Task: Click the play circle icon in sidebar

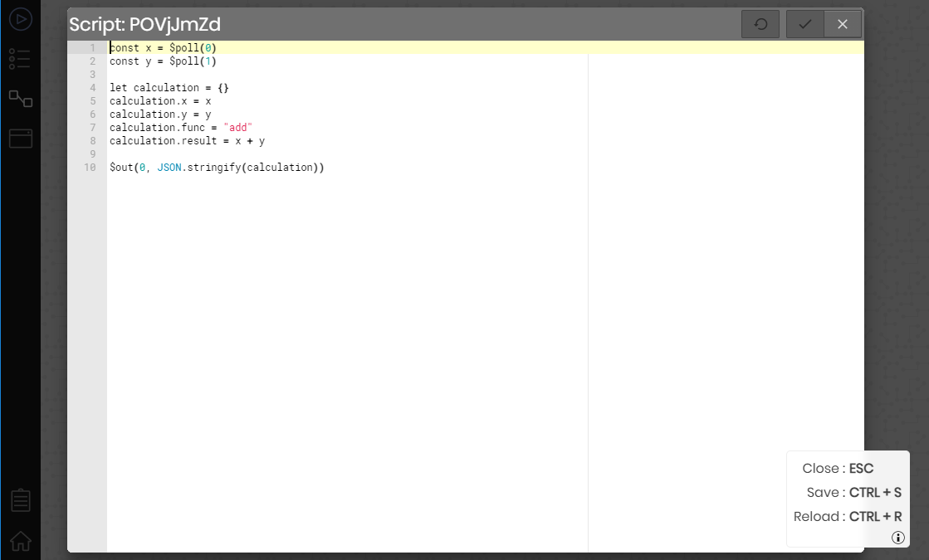Action: point(20,20)
